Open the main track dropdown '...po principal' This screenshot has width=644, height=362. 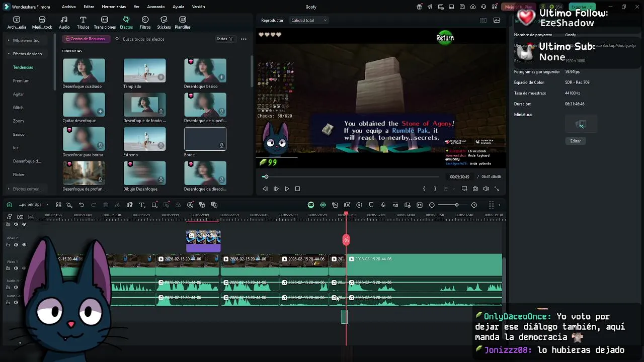coord(33,205)
